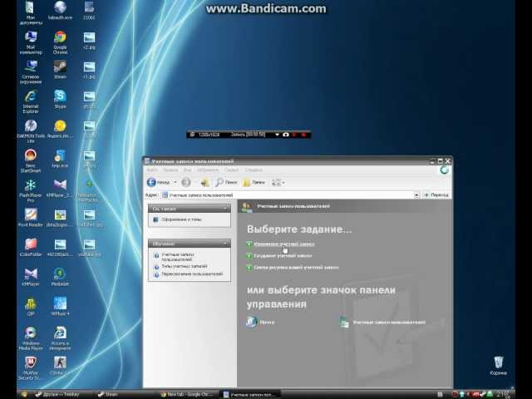Screen dimensions: 532x399
Task: Open the Яндекс desktop shortcut
Action: tap(60, 129)
